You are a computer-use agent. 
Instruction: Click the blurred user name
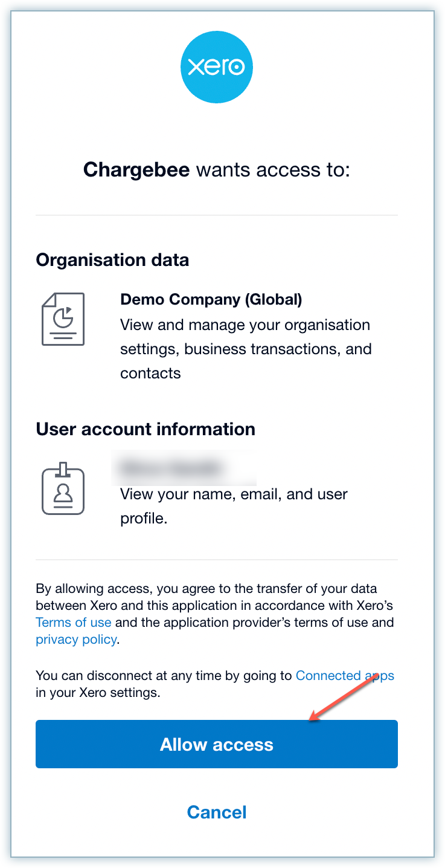coord(172,467)
